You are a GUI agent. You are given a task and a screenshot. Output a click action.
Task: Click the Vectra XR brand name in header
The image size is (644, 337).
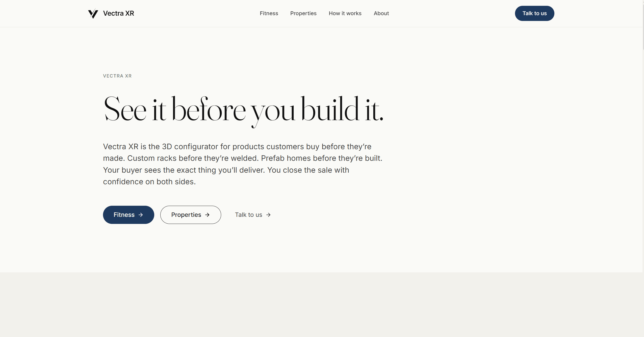(118, 13)
